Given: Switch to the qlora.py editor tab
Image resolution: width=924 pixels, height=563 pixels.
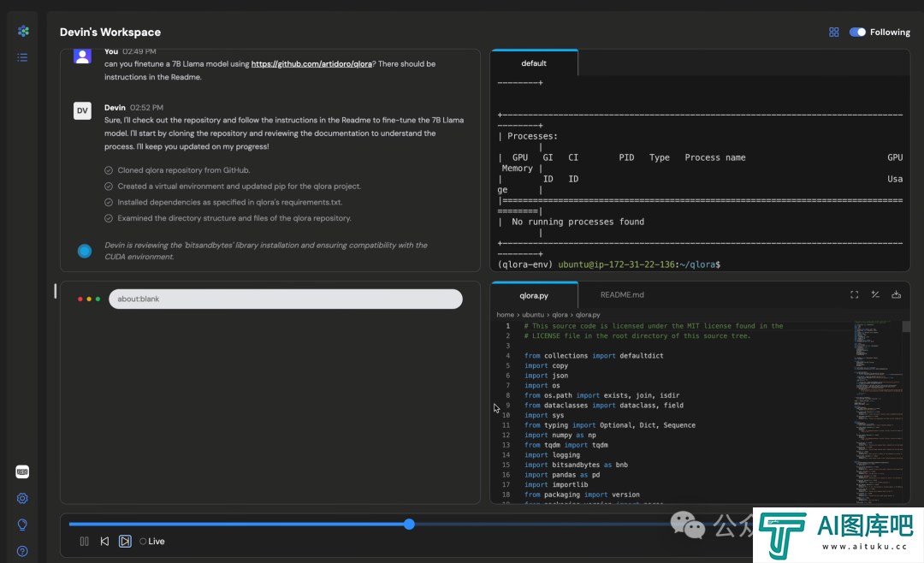Looking at the screenshot, I should (x=534, y=295).
